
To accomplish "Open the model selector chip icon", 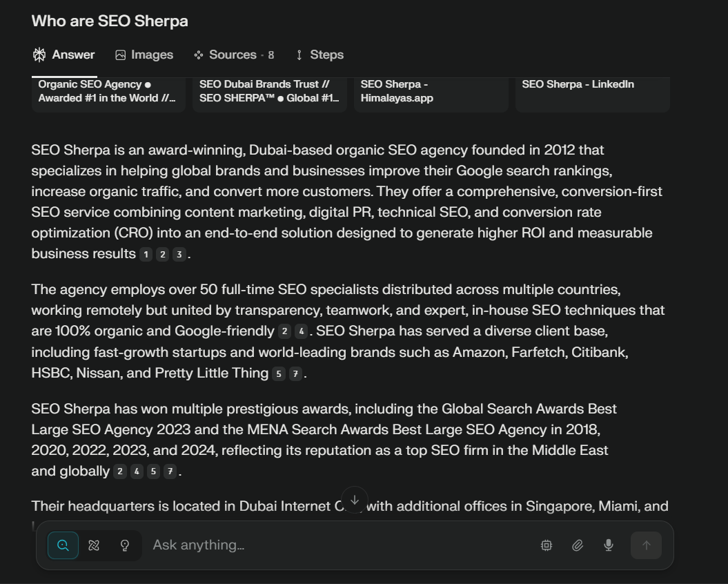I will click(547, 545).
